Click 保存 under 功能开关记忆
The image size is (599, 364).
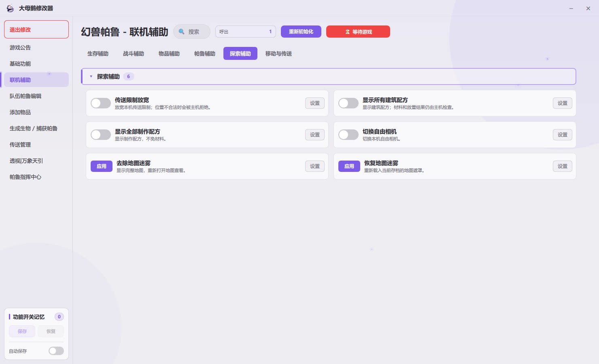click(22, 331)
